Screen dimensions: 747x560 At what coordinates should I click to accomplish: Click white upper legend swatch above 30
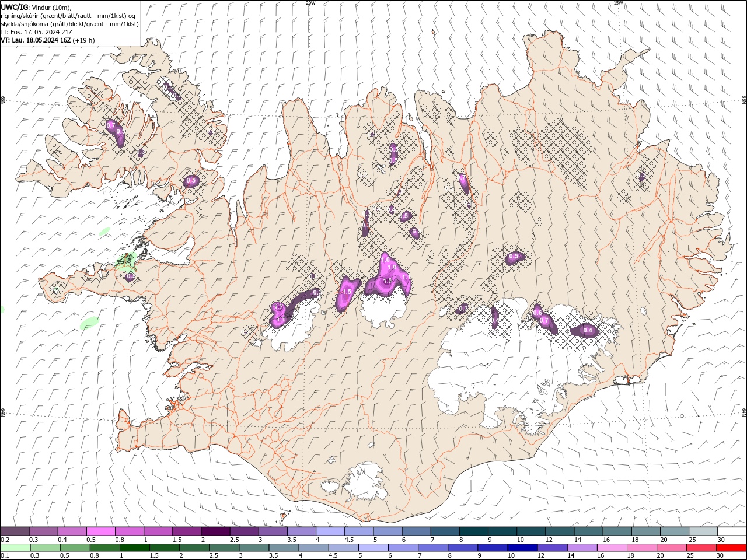tap(732, 531)
